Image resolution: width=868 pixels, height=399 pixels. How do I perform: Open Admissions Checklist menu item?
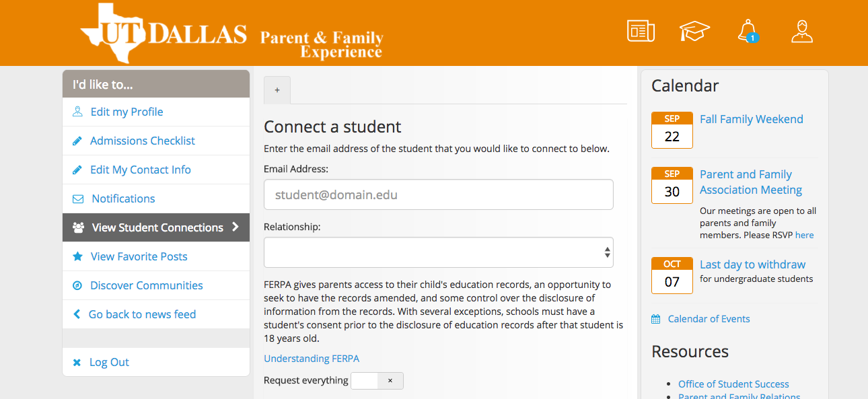click(156, 141)
